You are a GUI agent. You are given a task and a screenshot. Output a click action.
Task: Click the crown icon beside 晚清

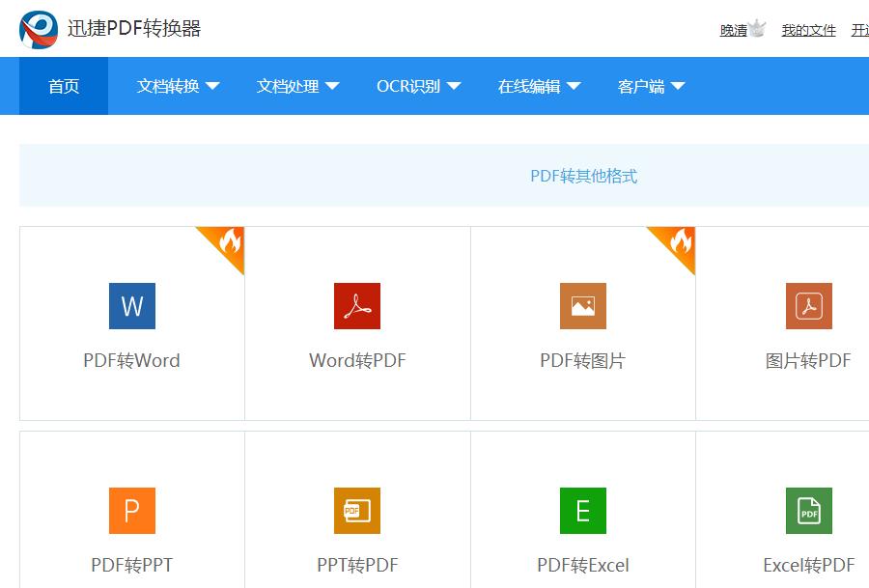pos(757,28)
